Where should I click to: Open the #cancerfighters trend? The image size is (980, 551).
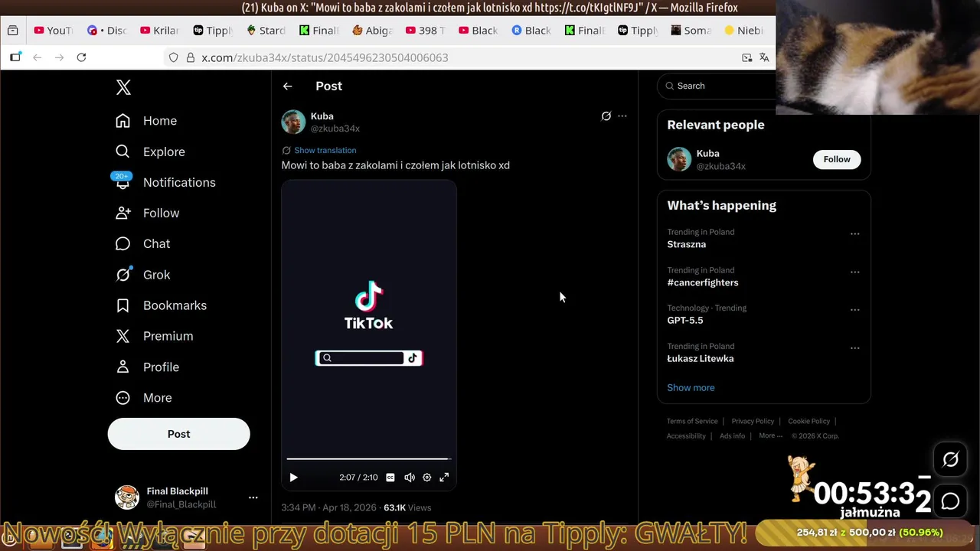click(703, 282)
